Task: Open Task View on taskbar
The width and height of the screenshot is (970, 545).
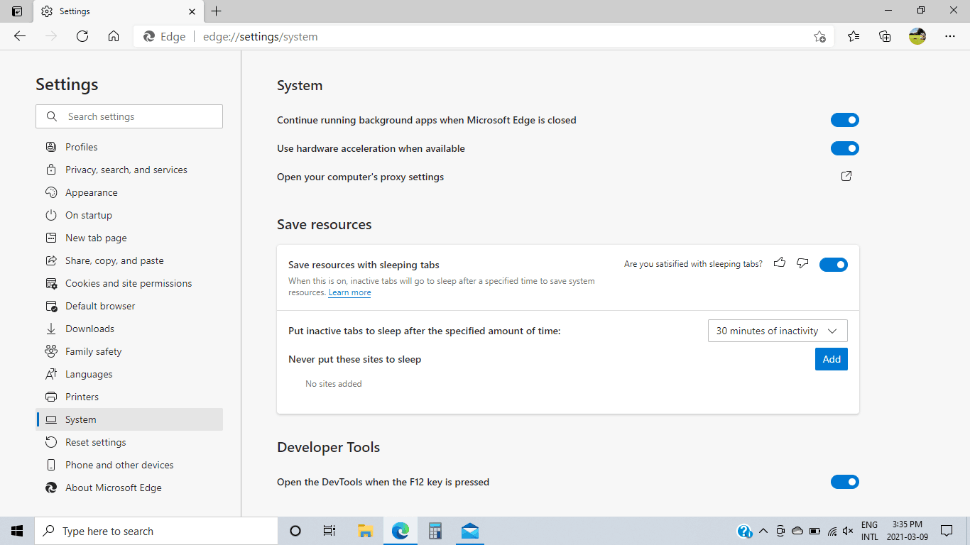Action: tap(329, 531)
